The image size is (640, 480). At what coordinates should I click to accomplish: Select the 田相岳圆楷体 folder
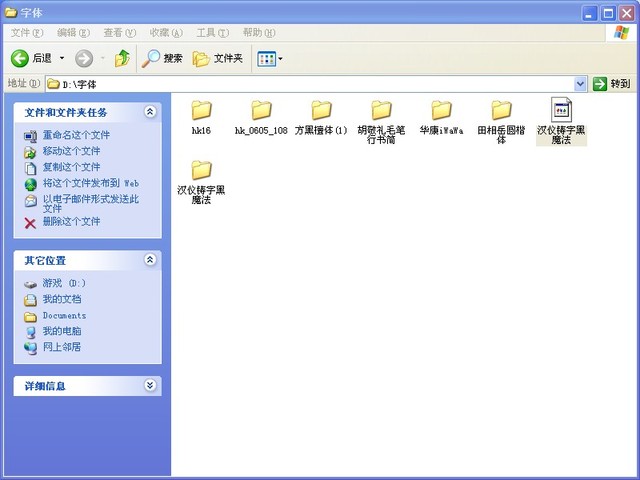tap(501, 110)
